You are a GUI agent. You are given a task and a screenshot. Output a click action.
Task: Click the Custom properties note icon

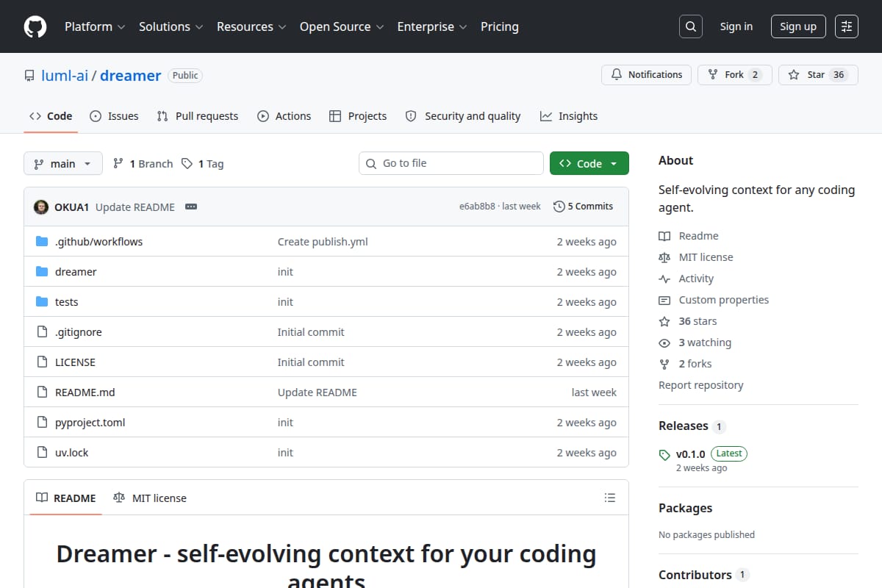pyautogui.click(x=664, y=301)
